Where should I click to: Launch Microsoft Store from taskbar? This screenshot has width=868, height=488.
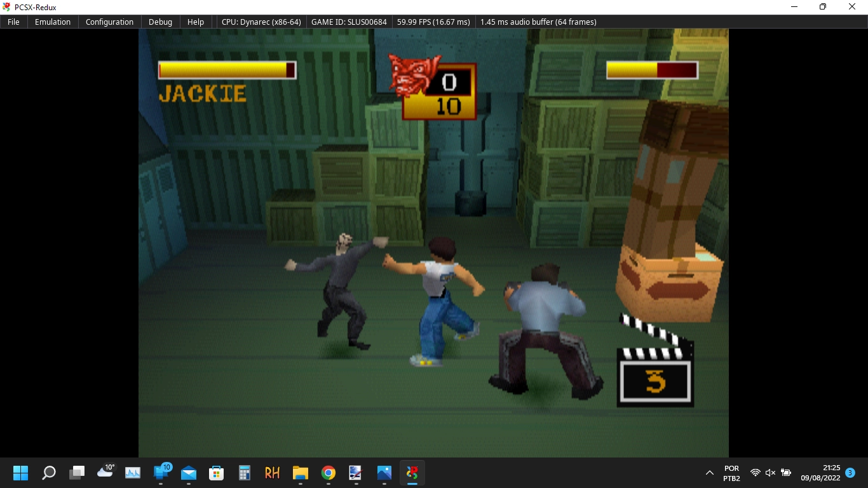(217, 473)
